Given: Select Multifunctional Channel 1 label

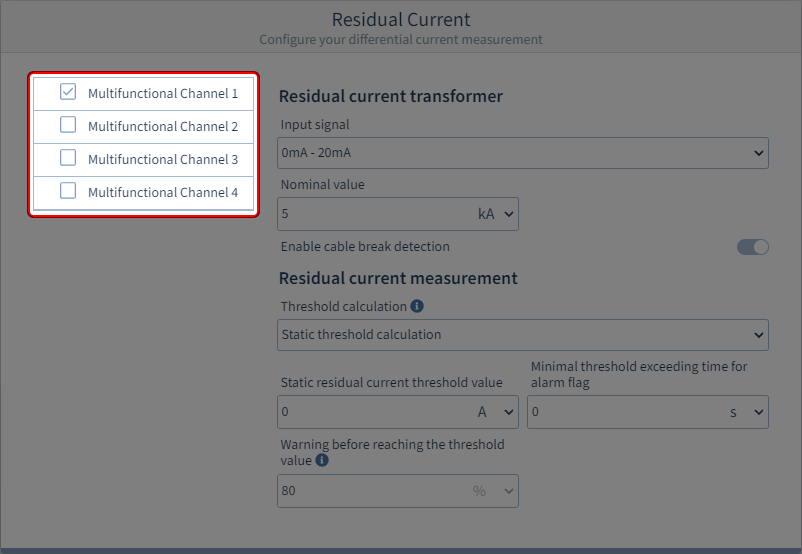Looking at the screenshot, I should pyautogui.click(x=163, y=93).
